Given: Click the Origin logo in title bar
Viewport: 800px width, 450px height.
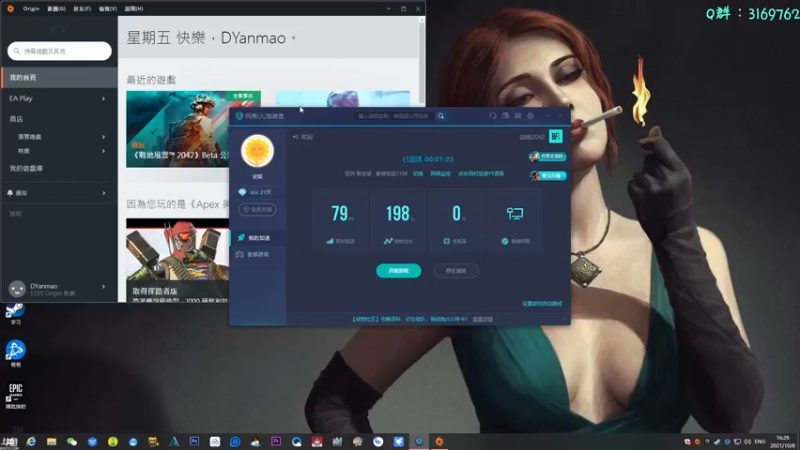Looking at the screenshot, I should (10, 9).
